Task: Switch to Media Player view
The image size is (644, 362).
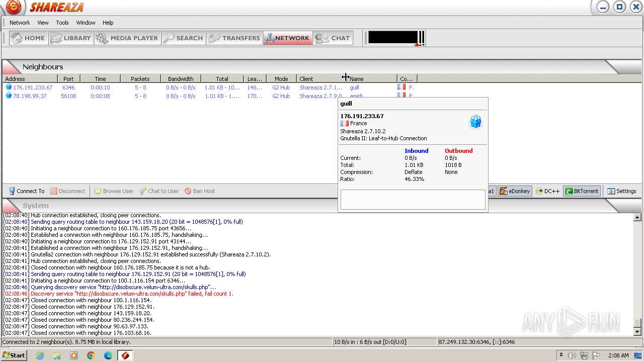Action: click(x=128, y=38)
